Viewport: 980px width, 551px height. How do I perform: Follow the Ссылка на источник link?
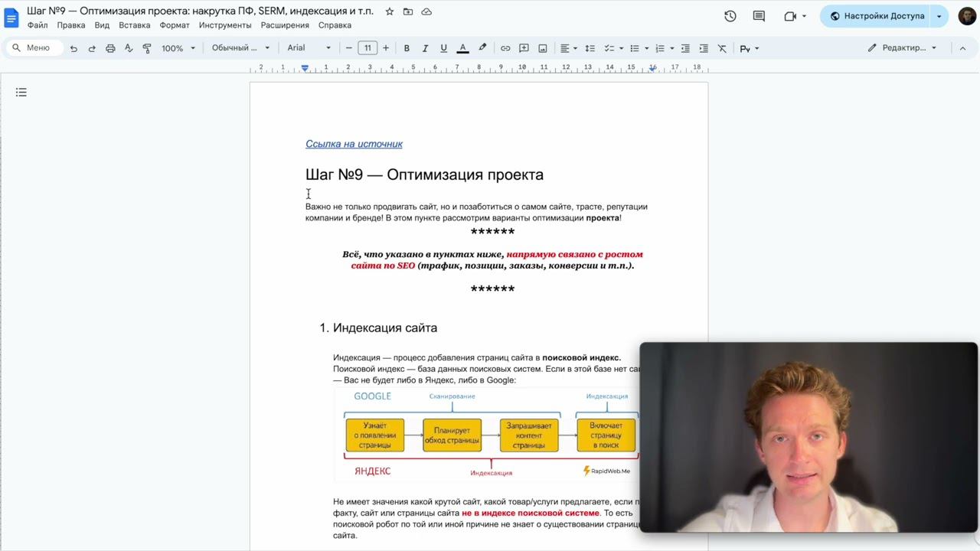point(354,144)
